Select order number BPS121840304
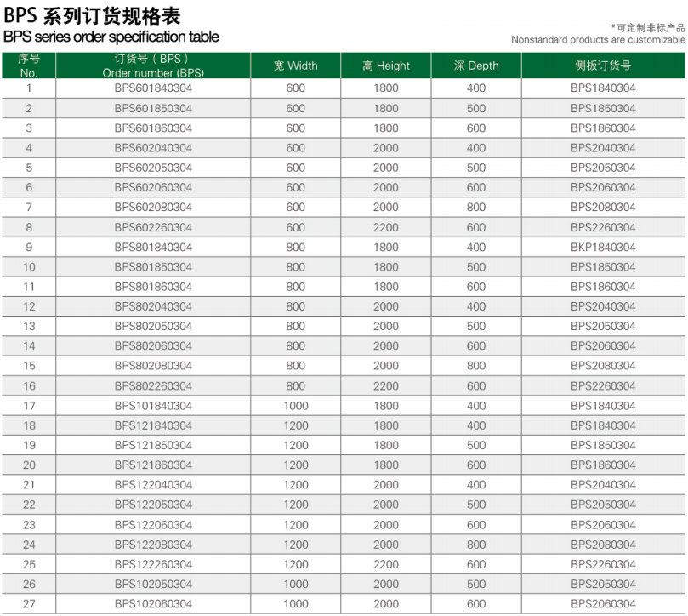This screenshot has width=688, height=616. point(153,425)
